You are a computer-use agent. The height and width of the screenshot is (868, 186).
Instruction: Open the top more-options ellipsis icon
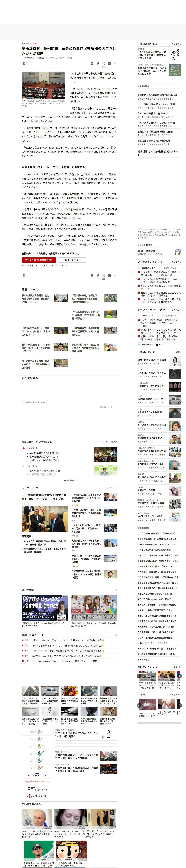[115, 63]
